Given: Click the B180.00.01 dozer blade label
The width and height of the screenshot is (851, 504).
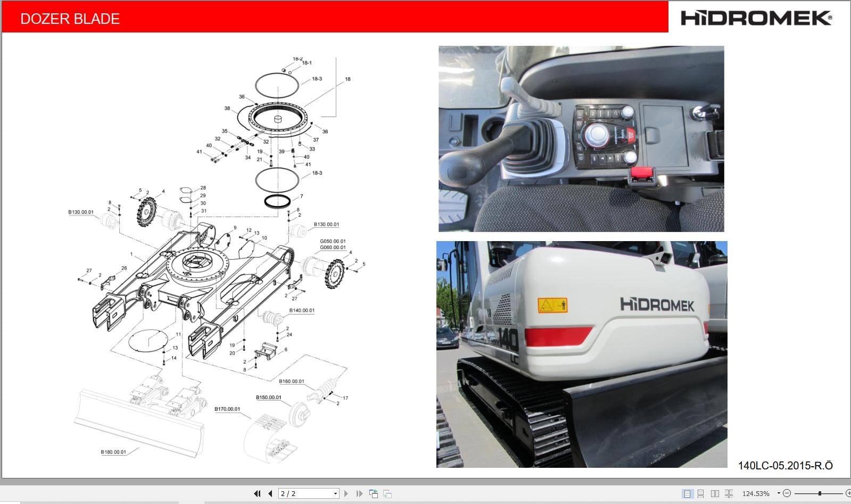Looking at the screenshot, I should point(113,452).
